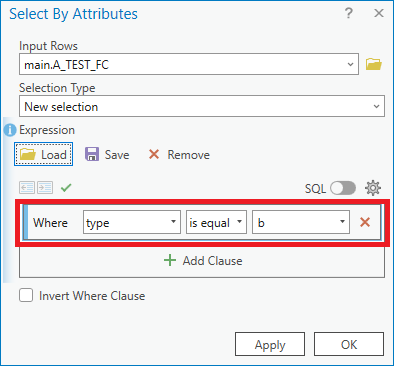Click the Expression section label
394x366 pixels.
[x=47, y=130]
